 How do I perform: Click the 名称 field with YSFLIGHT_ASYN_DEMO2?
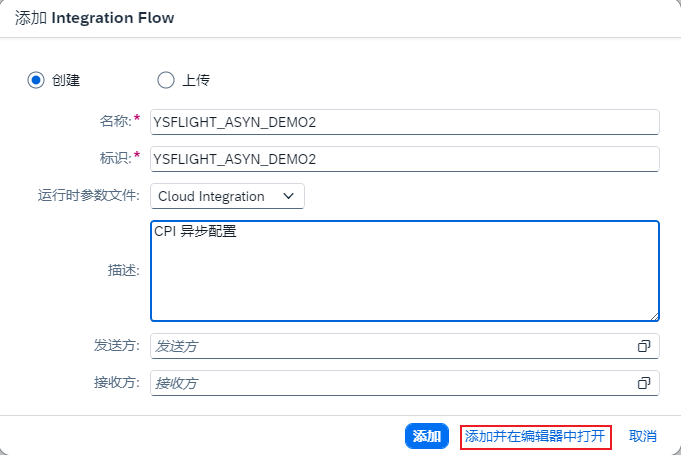click(x=404, y=122)
